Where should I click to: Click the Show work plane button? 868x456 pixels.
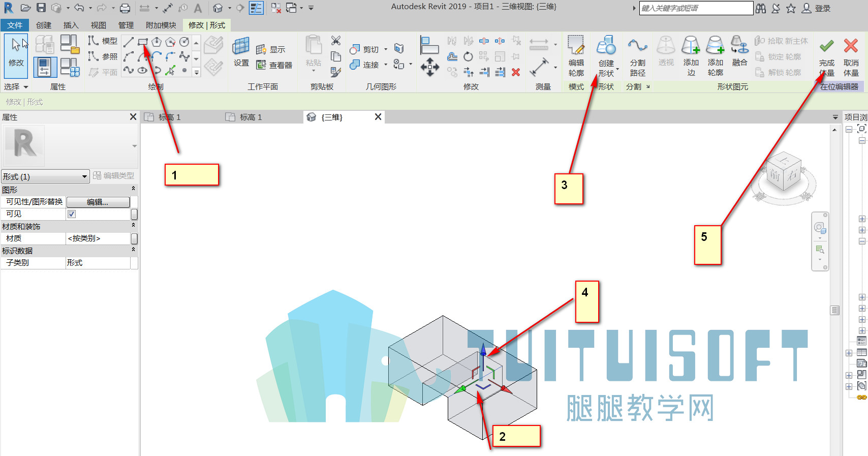pos(271,49)
